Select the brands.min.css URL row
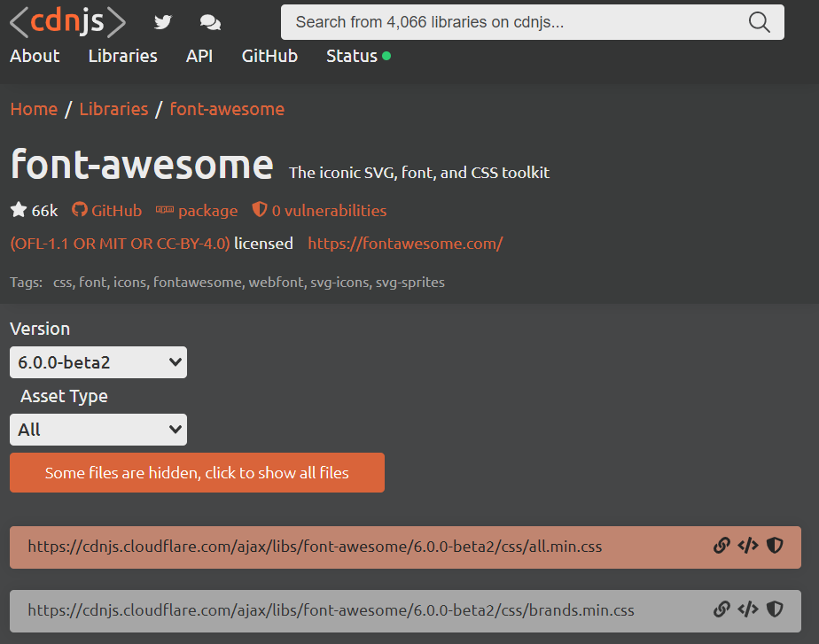819x644 pixels. tap(405, 610)
